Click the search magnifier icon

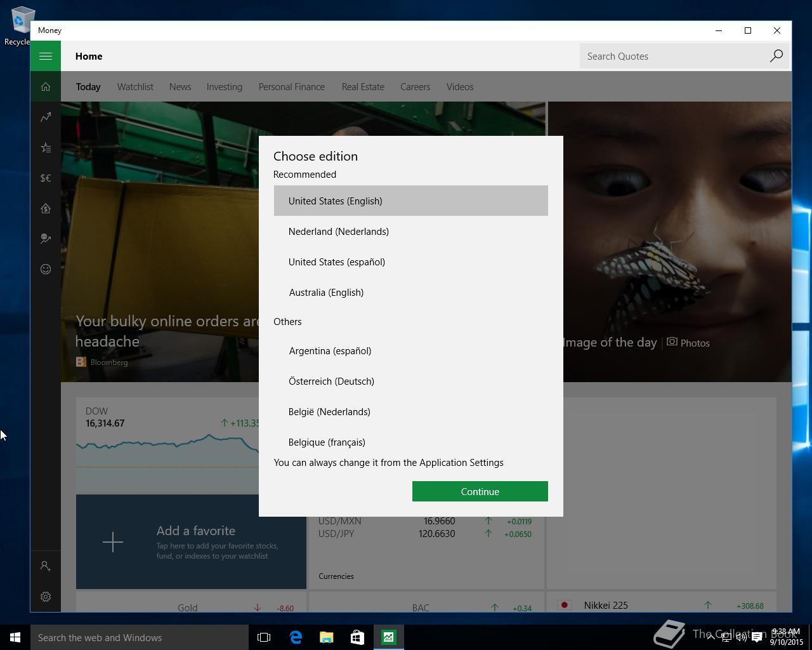(776, 56)
